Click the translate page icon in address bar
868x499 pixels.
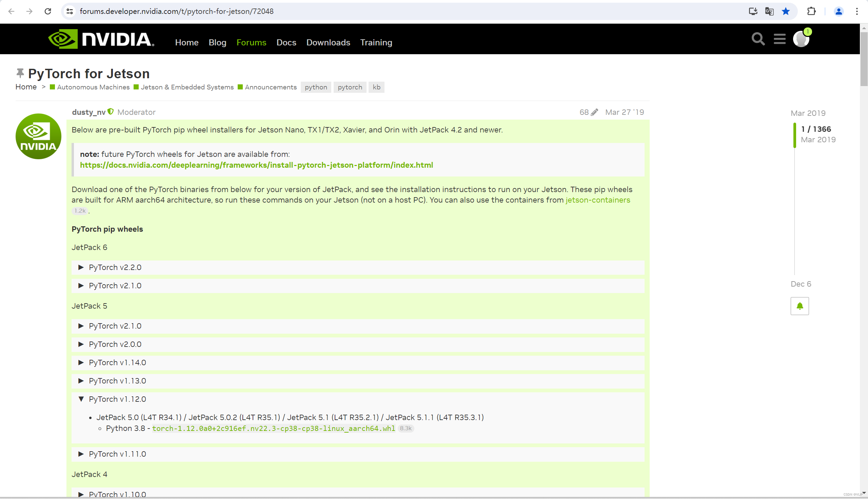click(x=769, y=11)
